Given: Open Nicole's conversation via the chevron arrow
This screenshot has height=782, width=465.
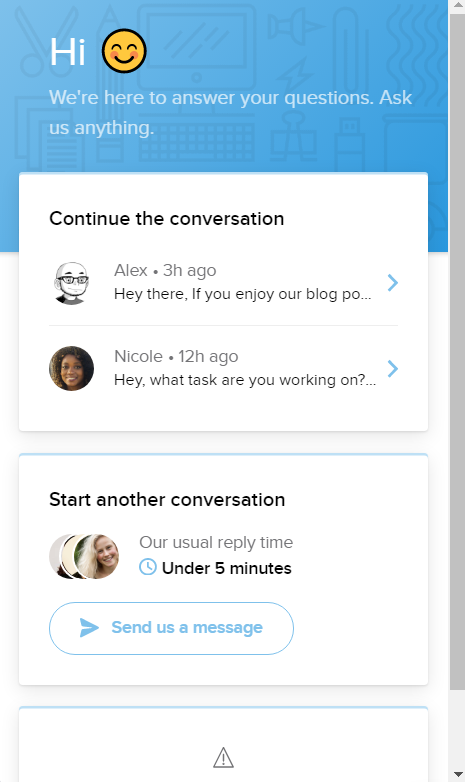Looking at the screenshot, I should coord(393,369).
